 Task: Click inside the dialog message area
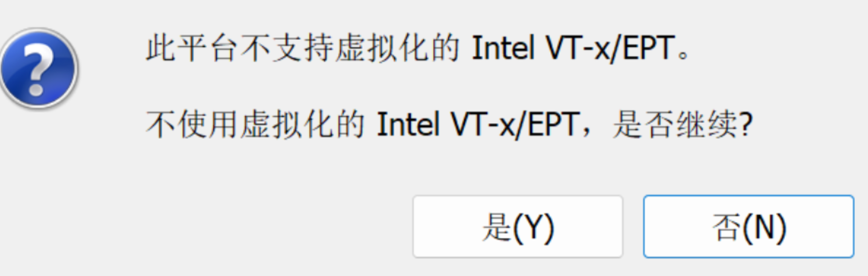pyautogui.click(x=410, y=86)
